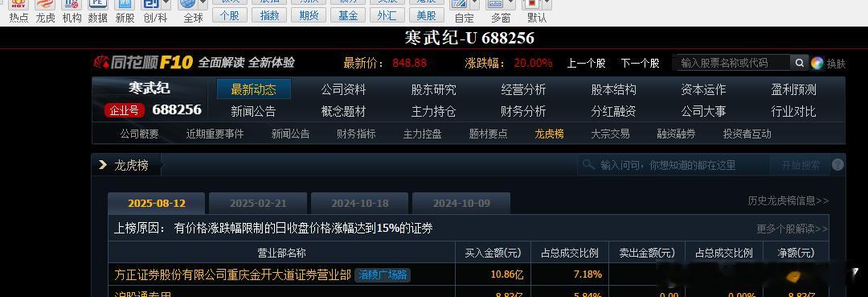
Task: Select the 公司资料 menu item
Action: coord(343,89)
